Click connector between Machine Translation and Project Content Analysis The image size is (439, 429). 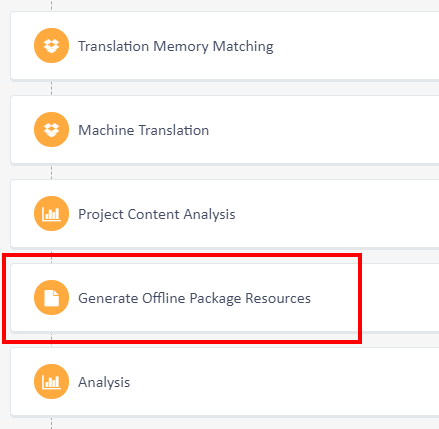[51, 172]
